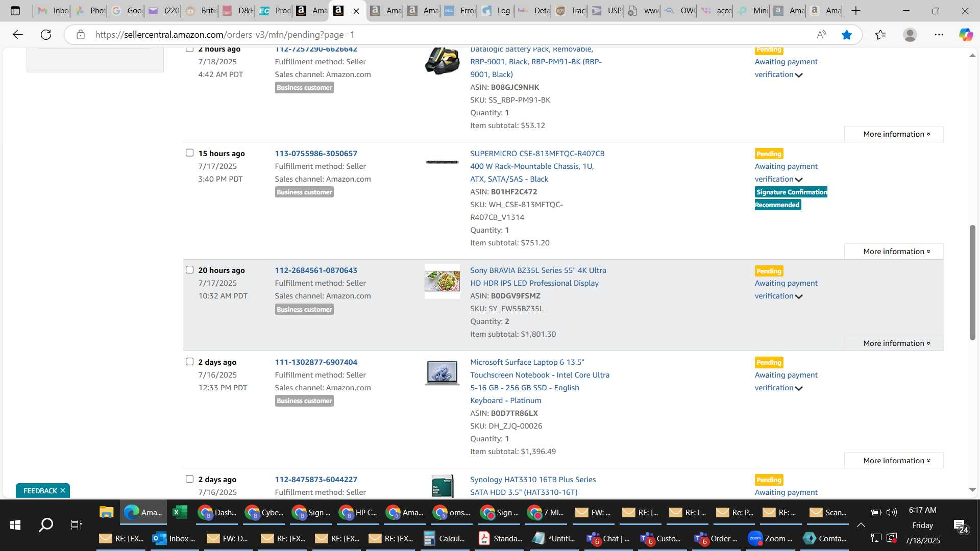Close the FEEDBACK banner
Viewport: 980px width, 551px height.
[63, 490]
